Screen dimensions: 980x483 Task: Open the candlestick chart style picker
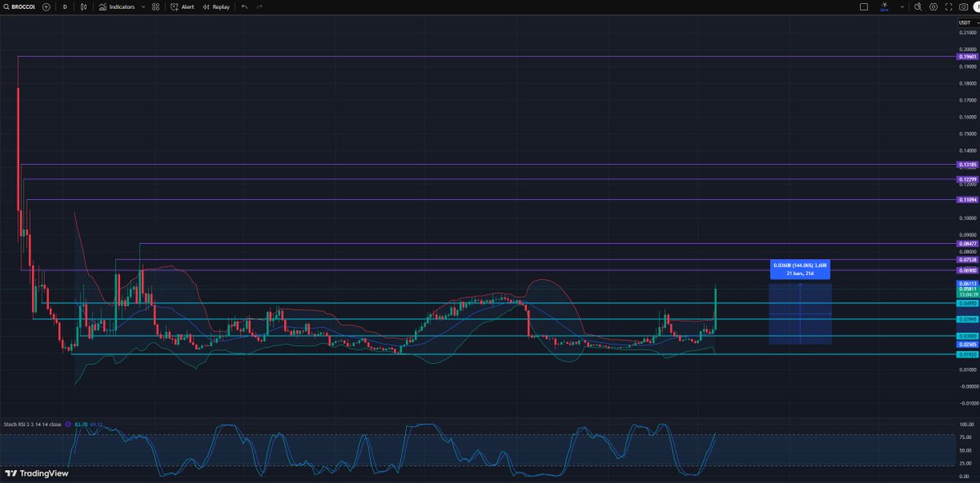tap(85, 7)
